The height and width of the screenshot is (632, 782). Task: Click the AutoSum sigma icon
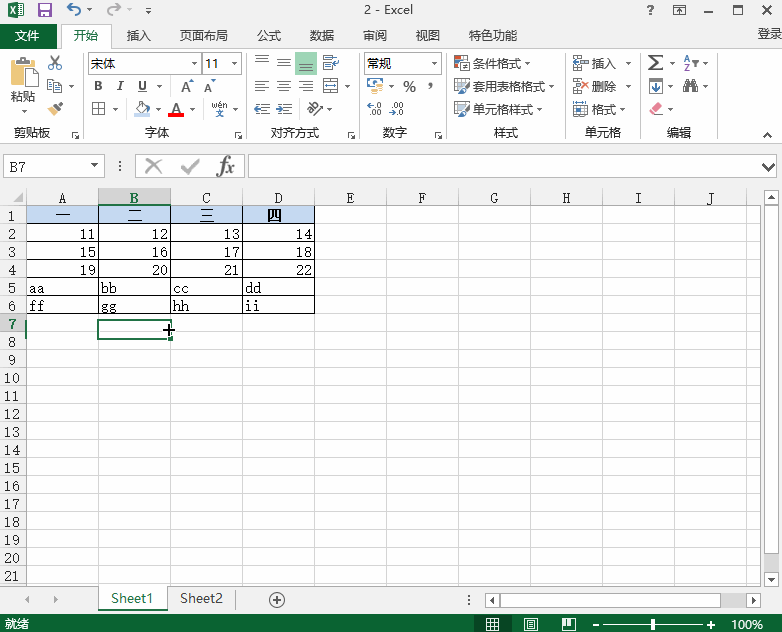[655, 63]
